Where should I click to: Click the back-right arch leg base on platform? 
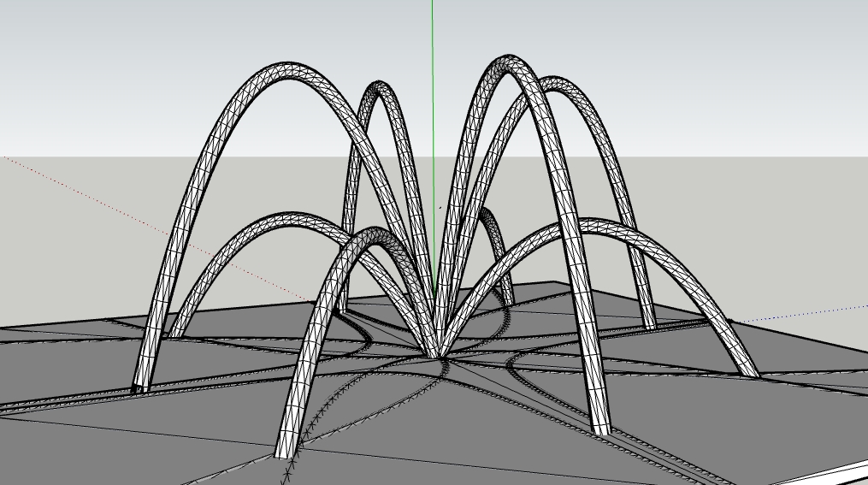[x=649, y=324]
